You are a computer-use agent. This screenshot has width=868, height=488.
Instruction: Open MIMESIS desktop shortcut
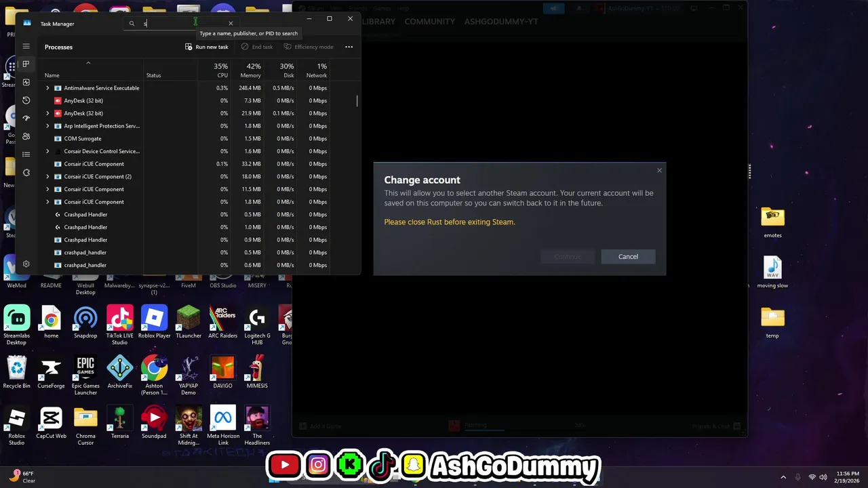pos(257,372)
